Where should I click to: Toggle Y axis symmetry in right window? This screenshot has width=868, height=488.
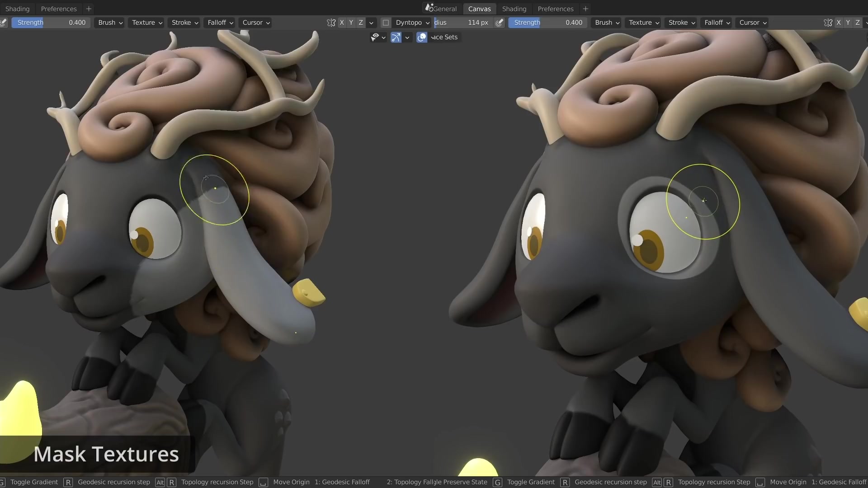coord(848,23)
